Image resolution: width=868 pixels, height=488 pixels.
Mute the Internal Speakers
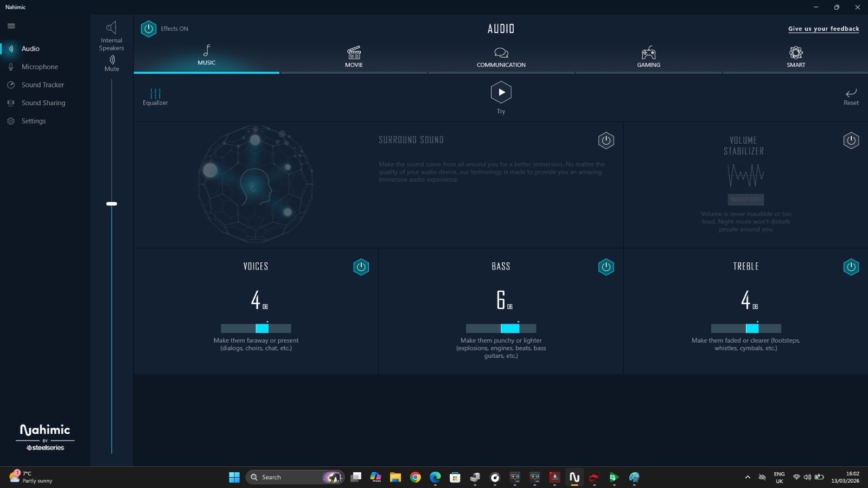pyautogui.click(x=112, y=63)
